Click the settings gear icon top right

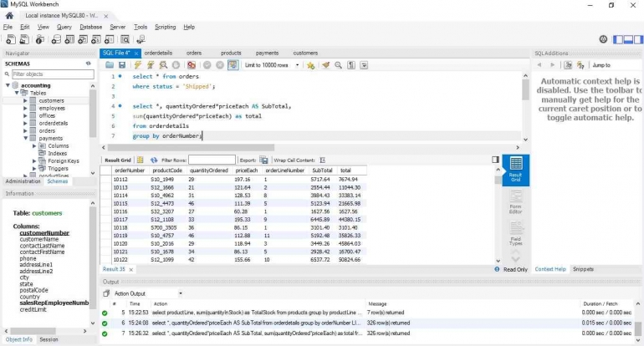coord(603,39)
